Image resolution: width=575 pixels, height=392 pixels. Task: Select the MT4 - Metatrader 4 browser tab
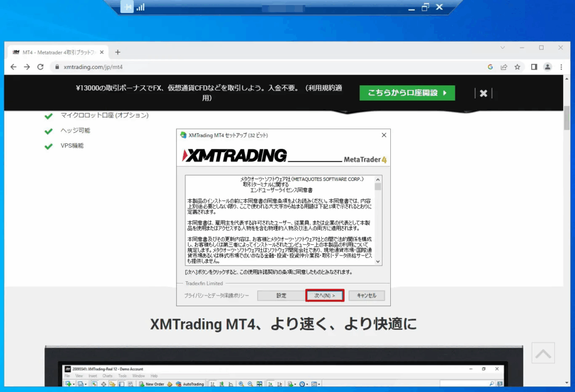tap(56, 52)
